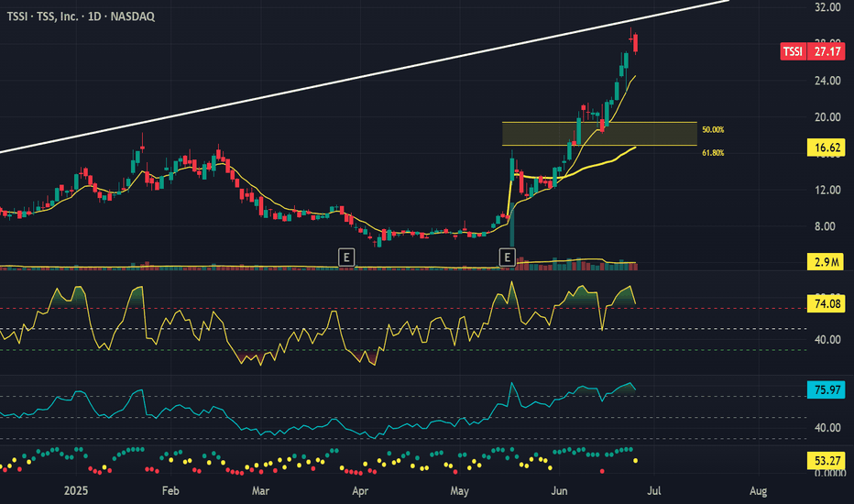The image size is (854, 504).
Task: Click the 2025 label on time axis
Action: coord(76,491)
